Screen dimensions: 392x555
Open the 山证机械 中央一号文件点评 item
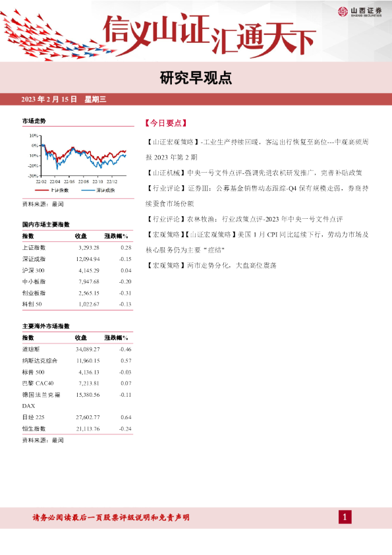[254, 173]
